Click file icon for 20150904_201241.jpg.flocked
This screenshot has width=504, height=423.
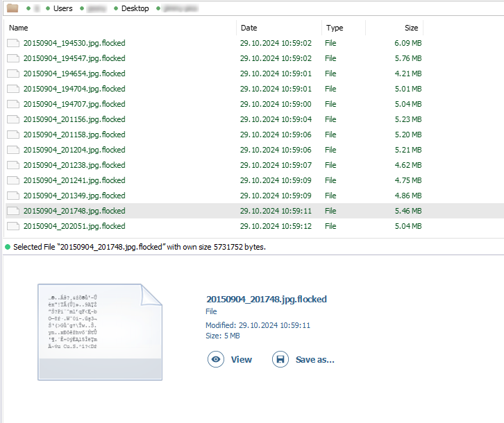pos(13,180)
